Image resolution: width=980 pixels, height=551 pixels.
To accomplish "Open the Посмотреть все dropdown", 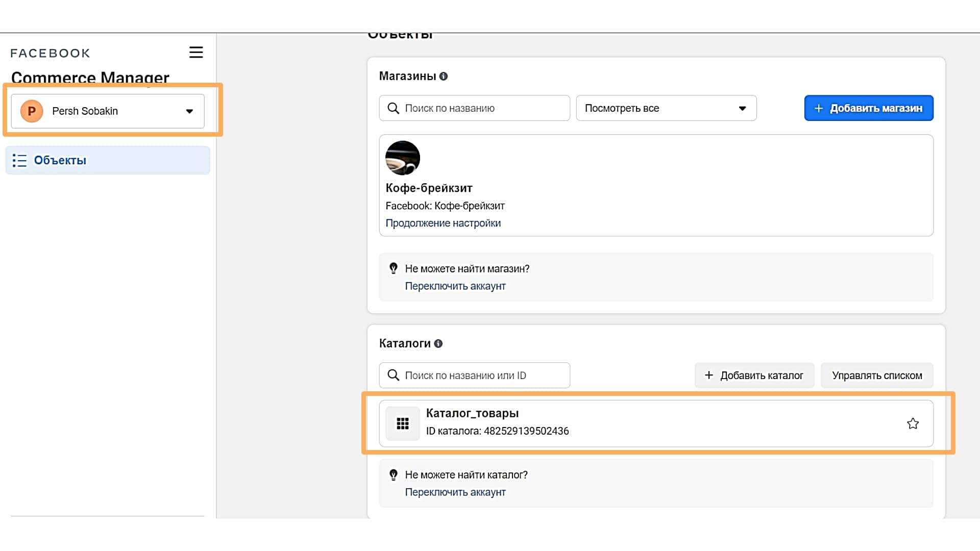I will 666,108.
